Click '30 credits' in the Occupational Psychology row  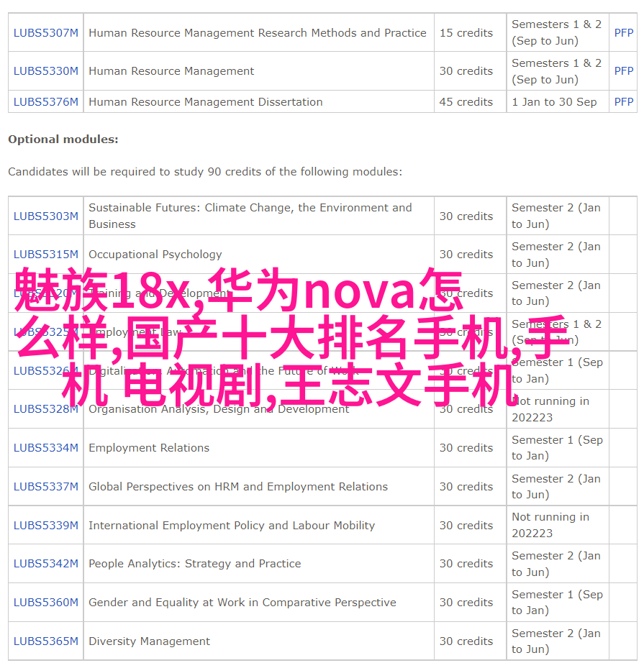[466, 254]
